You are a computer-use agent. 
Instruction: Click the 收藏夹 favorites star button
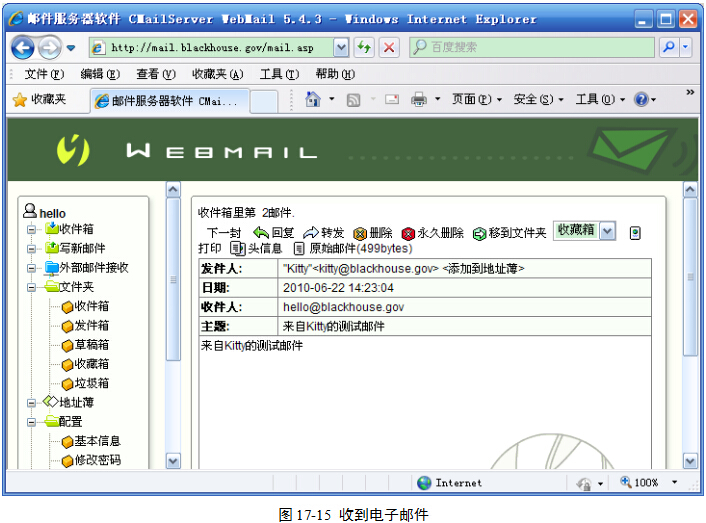coord(39,99)
